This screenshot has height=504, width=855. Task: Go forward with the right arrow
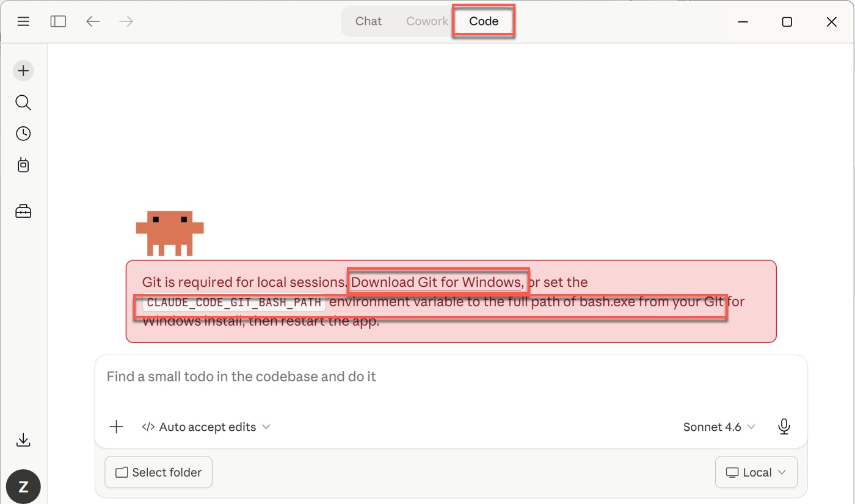point(126,21)
